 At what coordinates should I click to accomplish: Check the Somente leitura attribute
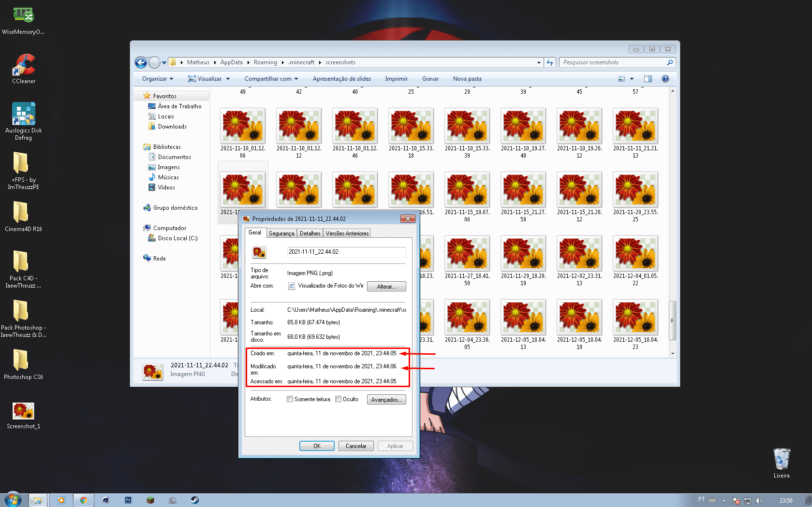point(290,399)
